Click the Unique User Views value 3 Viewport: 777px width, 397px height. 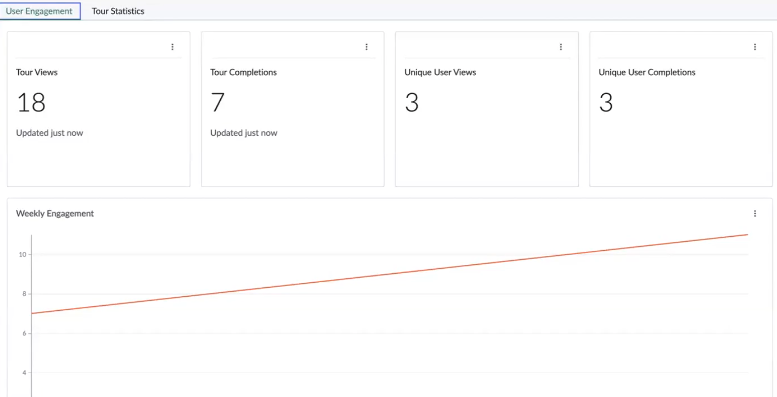[412, 103]
